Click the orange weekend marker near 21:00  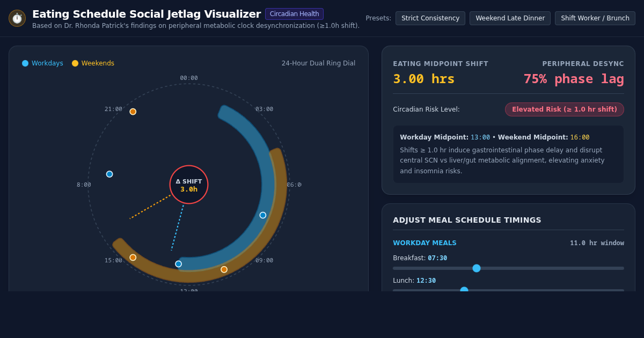pos(133,112)
